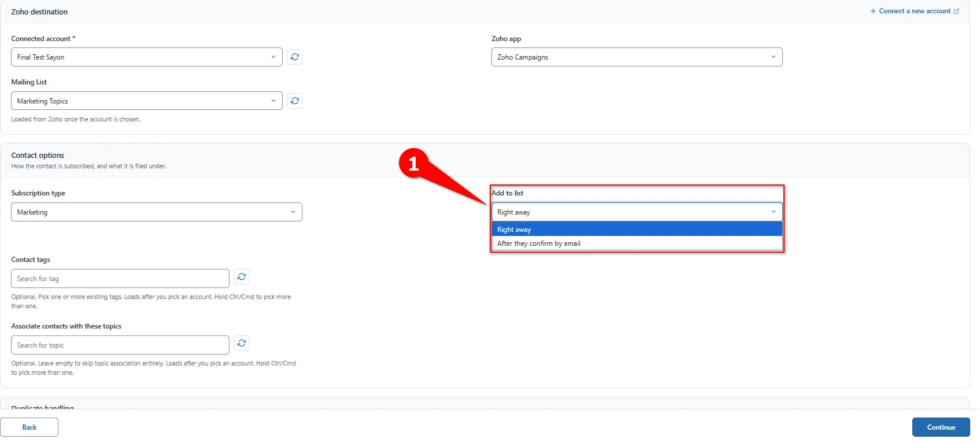Click the topics 'Optional. Leave empty to skip' hint

154,368
